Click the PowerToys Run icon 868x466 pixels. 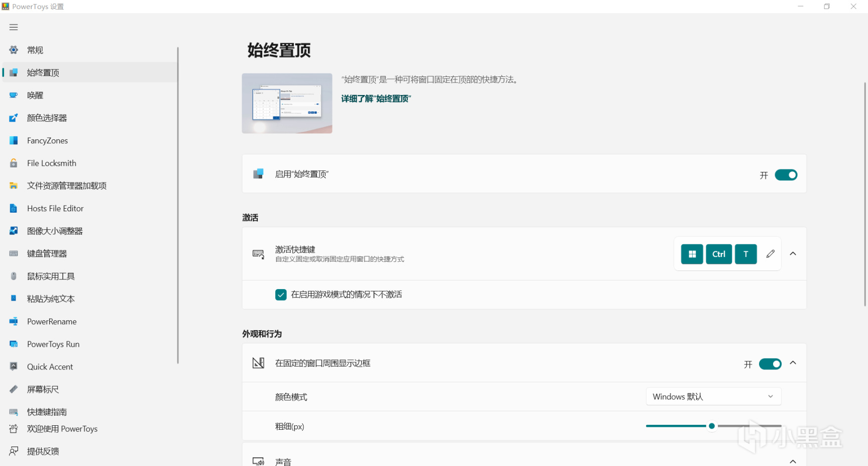pyautogui.click(x=14, y=344)
